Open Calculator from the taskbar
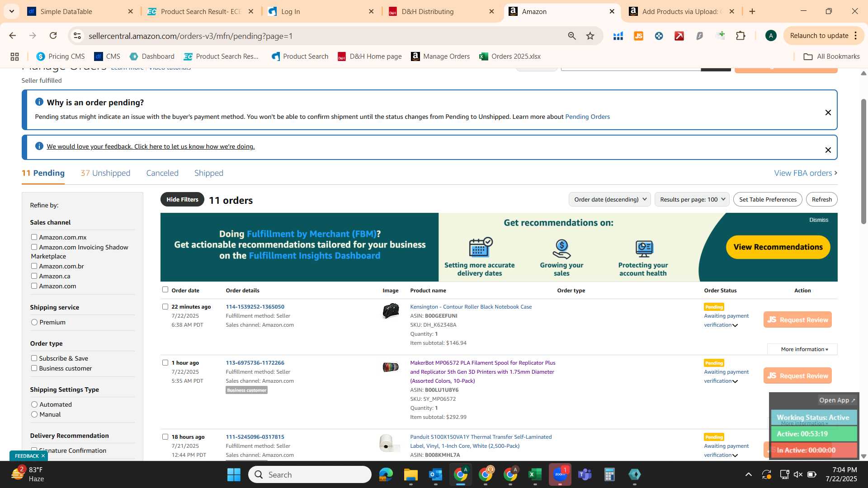 [609, 474]
